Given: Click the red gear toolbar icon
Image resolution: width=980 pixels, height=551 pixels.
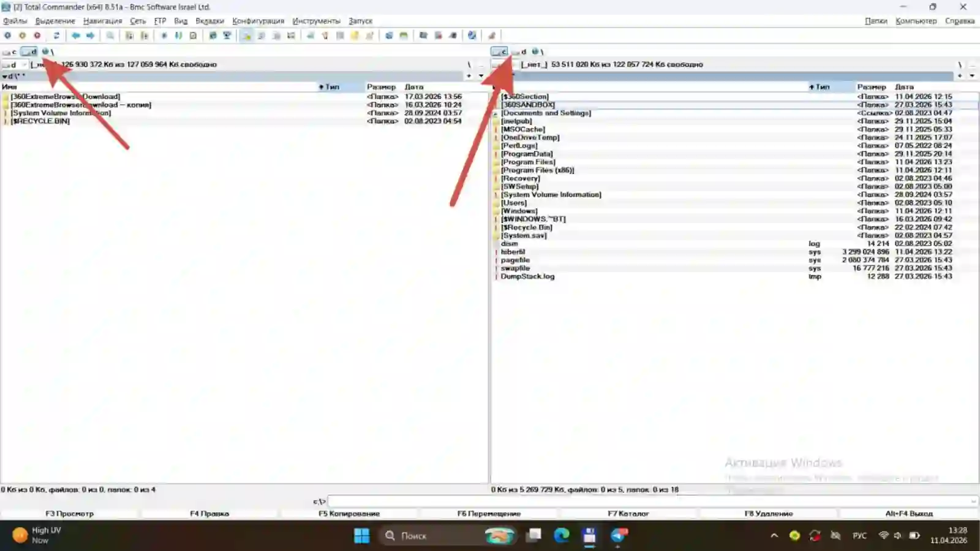Looking at the screenshot, I should pyautogui.click(x=37, y=36).
